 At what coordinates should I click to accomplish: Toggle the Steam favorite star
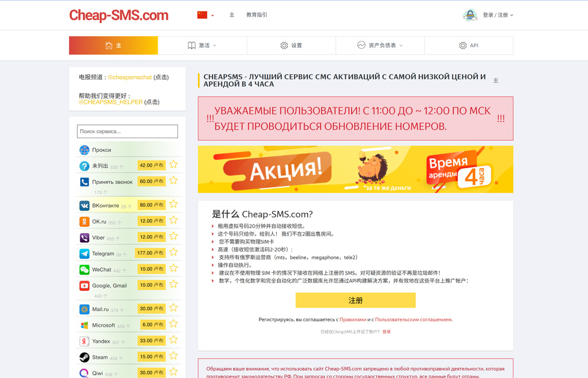click(173, 355)
